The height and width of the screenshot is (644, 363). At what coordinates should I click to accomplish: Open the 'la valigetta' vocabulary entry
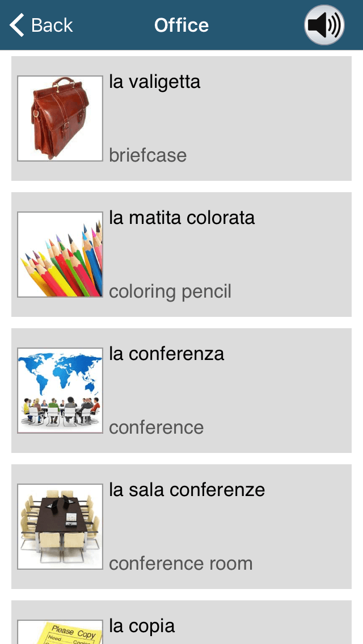click(181, 117)
